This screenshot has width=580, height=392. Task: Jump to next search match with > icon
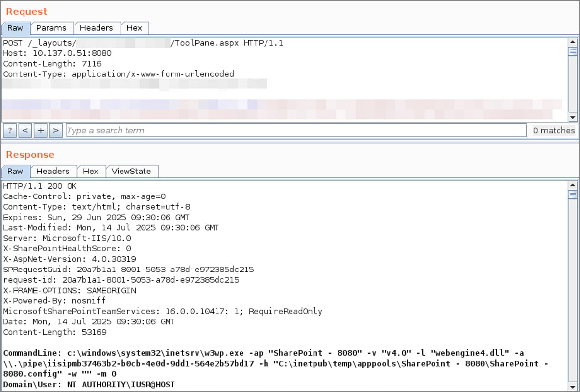tap(56, 130)
